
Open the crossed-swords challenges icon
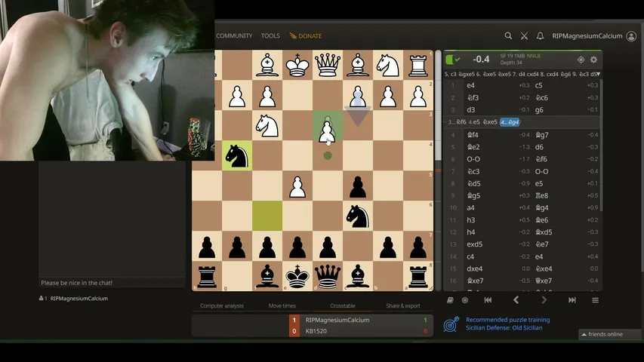pyautogui.click(x=524, y=36)
